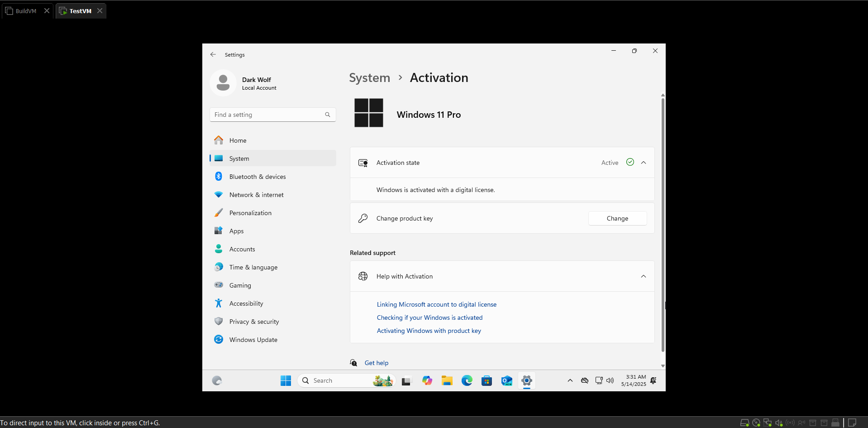
Task: Open the notification bell in the tray
Action: (653, 380)
